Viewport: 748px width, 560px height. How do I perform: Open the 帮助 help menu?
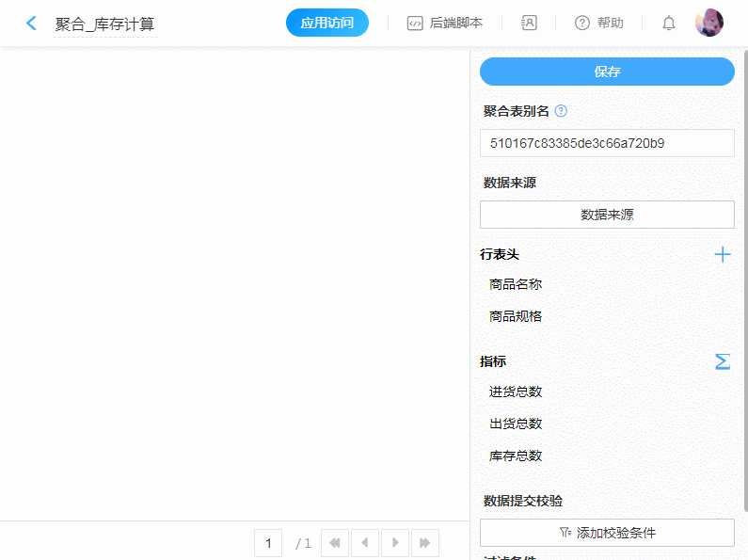click(599, 23)
